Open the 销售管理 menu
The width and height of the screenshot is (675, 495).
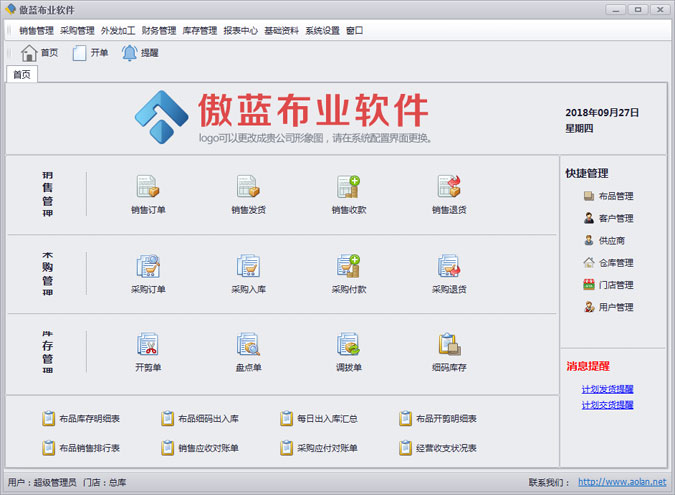[x=36, y=30]
